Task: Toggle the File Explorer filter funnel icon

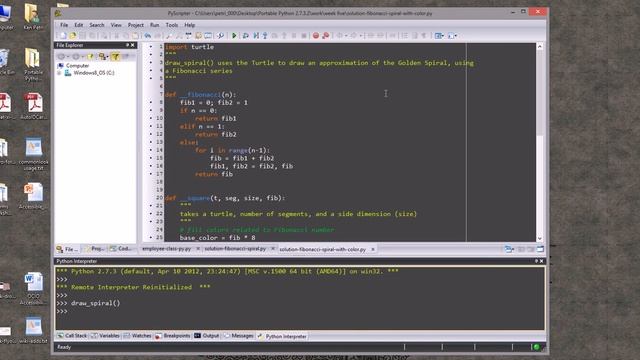Action: [x=116, y=56]
